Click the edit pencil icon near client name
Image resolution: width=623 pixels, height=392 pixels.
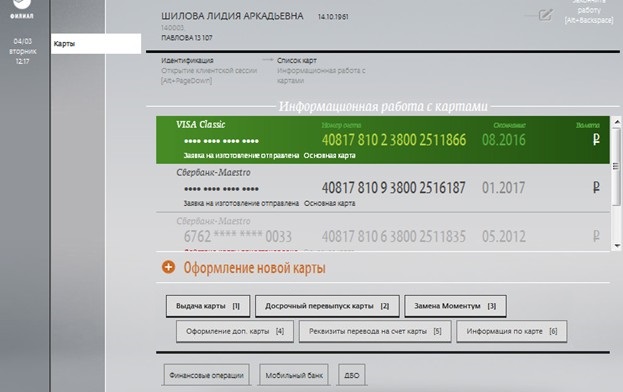pyautogui.click(x=545, y=15)
